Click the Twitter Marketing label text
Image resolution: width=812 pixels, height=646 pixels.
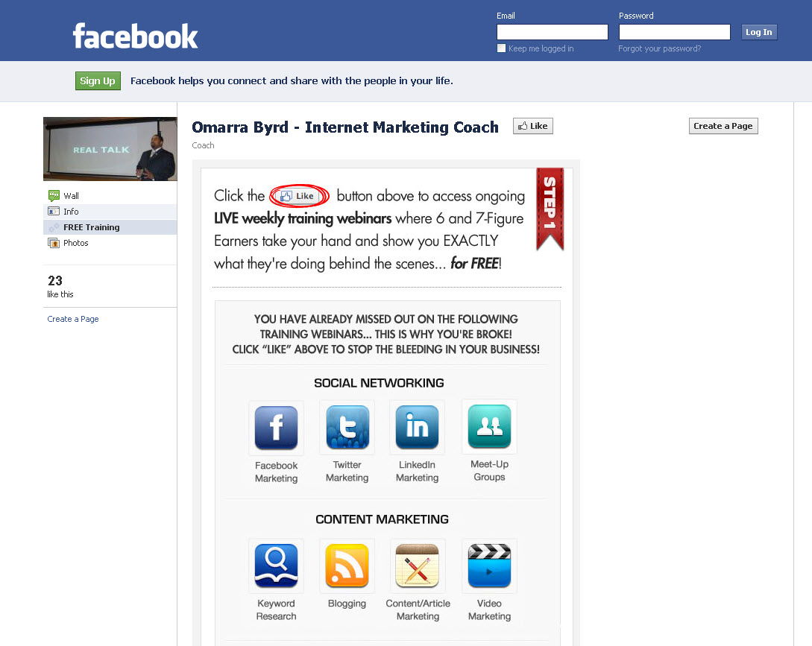347,471
